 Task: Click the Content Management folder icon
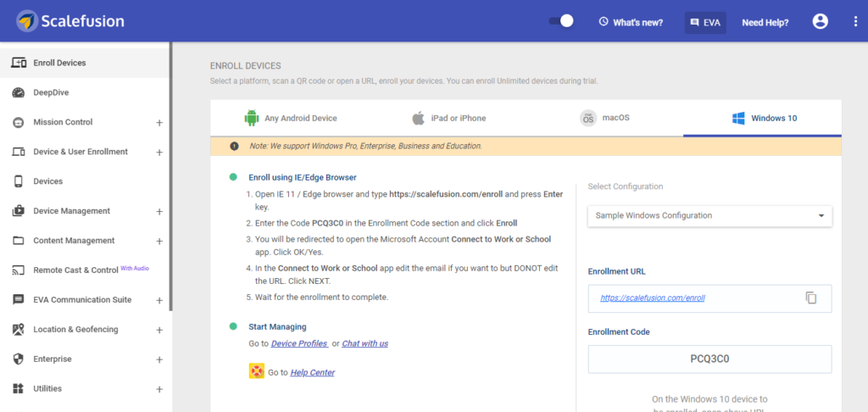[x=19, y=241]
